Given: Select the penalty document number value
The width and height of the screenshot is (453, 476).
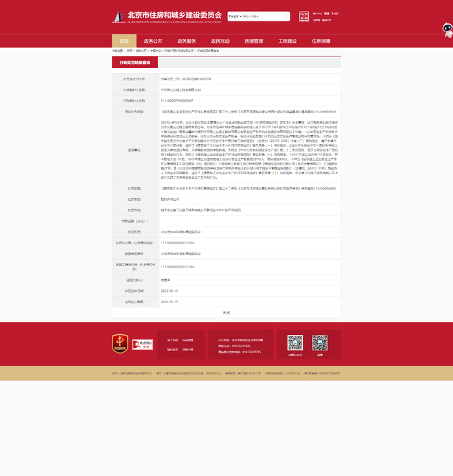Looking at the screenshot, I should pos(186,79).
